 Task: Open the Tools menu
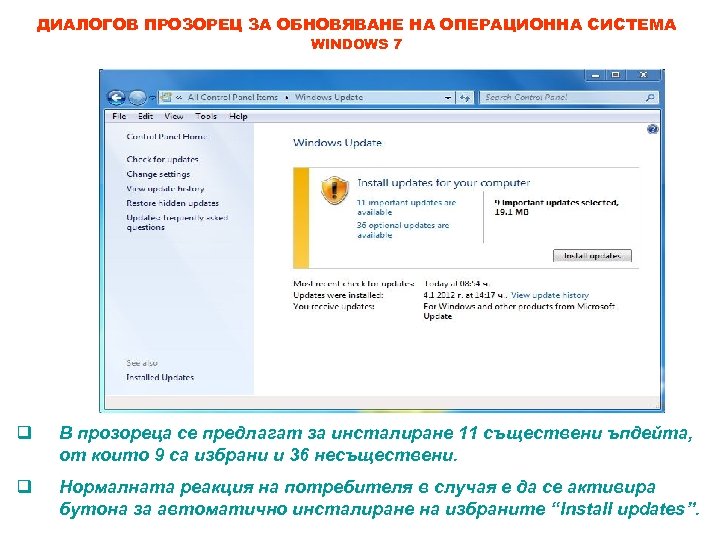click(206, 116)
